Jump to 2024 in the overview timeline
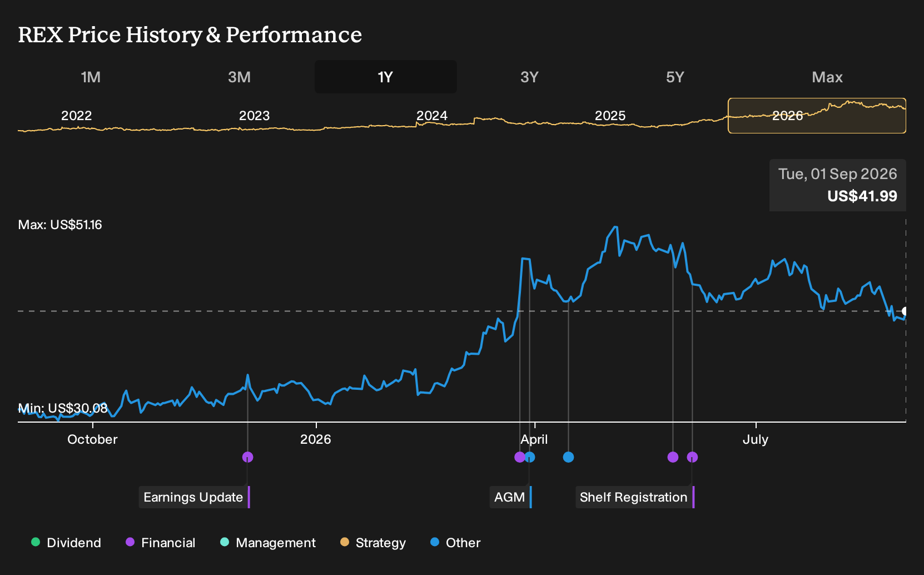The image size is (924, 575). pyautogui.click(x=432, y=116)
